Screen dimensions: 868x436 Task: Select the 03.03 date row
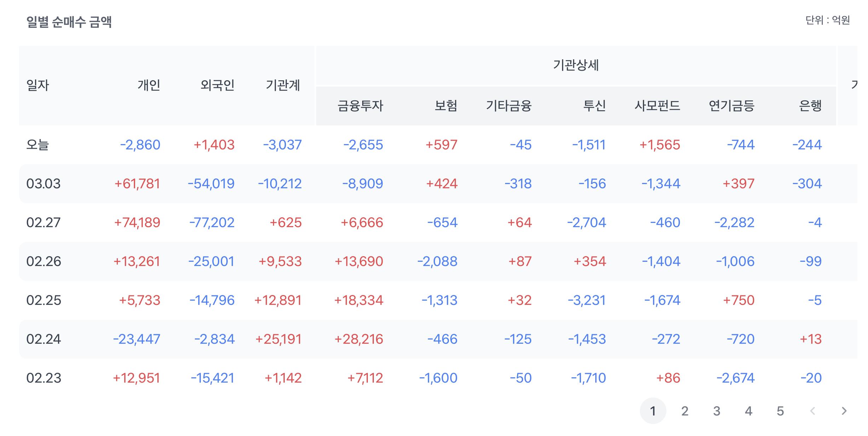pos(44,184)
